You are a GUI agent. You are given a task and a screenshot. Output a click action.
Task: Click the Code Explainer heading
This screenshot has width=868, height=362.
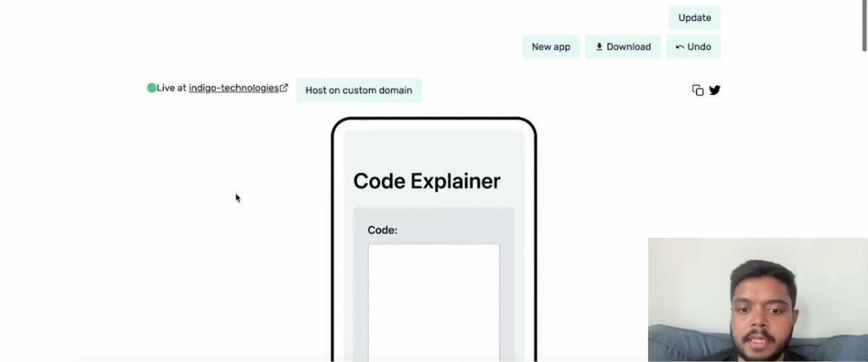coord(427,181)
